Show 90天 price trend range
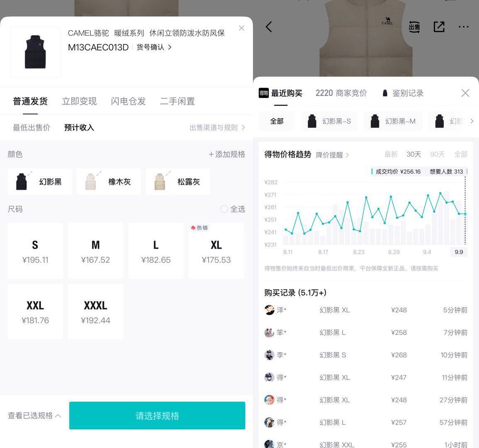Screen dimensions: 479x448 coord(437,154)
